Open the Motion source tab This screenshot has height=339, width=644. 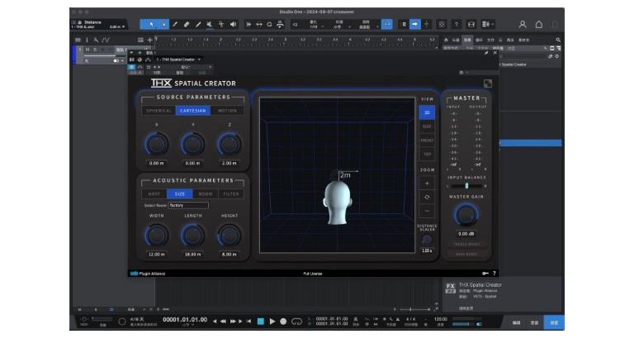click(227, 111)
